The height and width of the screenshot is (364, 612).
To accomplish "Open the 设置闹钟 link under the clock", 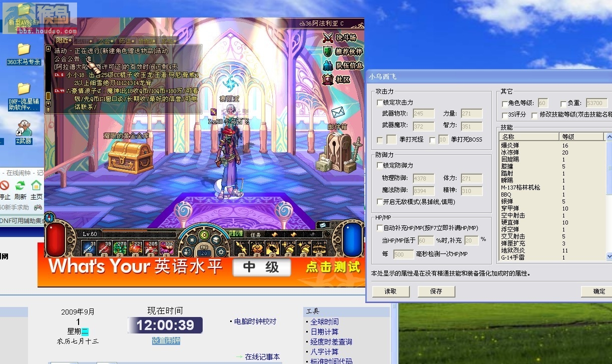I will pyautogui.click(x=166, y=341).
